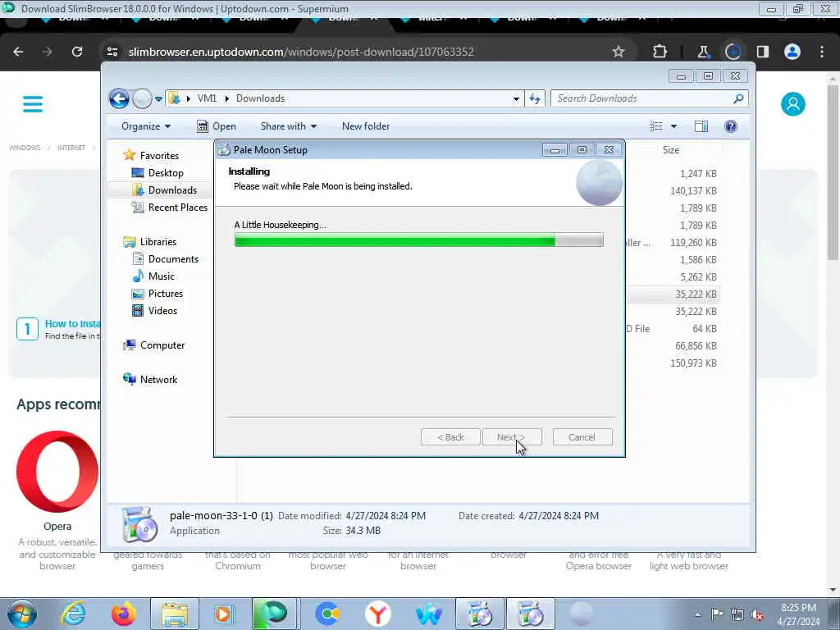This screenshot has width=840, height=630.
Task: Click the Next button in Pale Moon Setup
Action: pyautogui.click(x=512, y=437)
